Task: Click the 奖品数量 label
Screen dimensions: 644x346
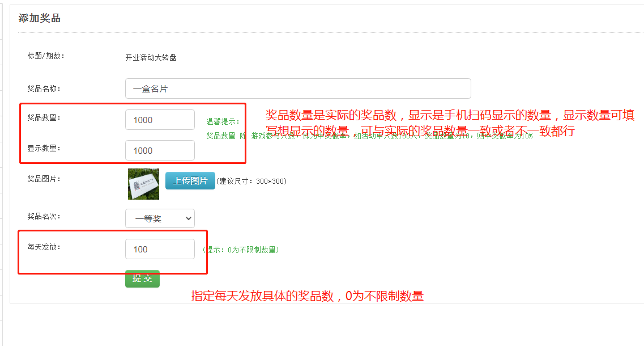Action: 44,117
